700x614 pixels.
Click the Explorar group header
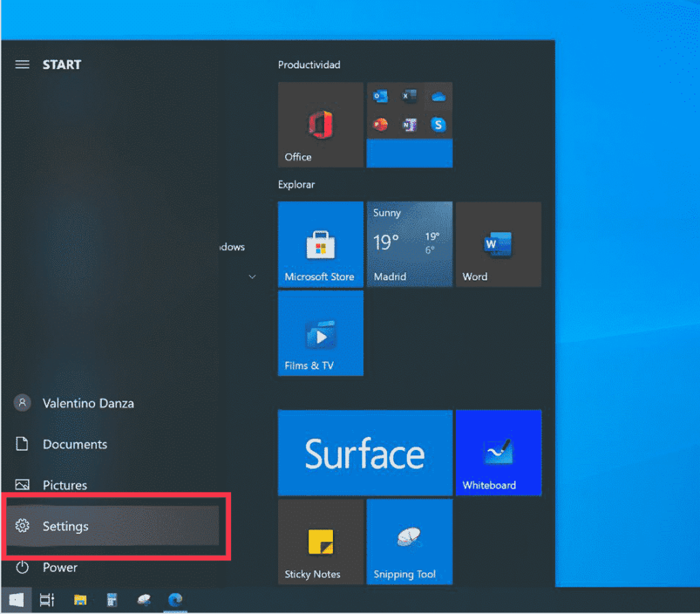[297, 185]
